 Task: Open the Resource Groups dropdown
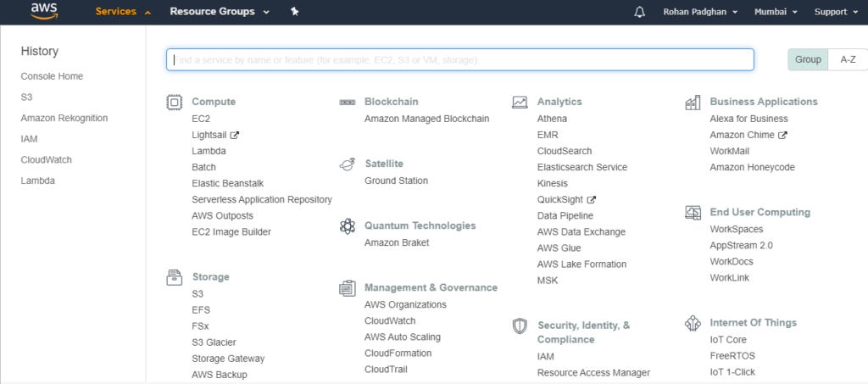click(x=220, y=12)
